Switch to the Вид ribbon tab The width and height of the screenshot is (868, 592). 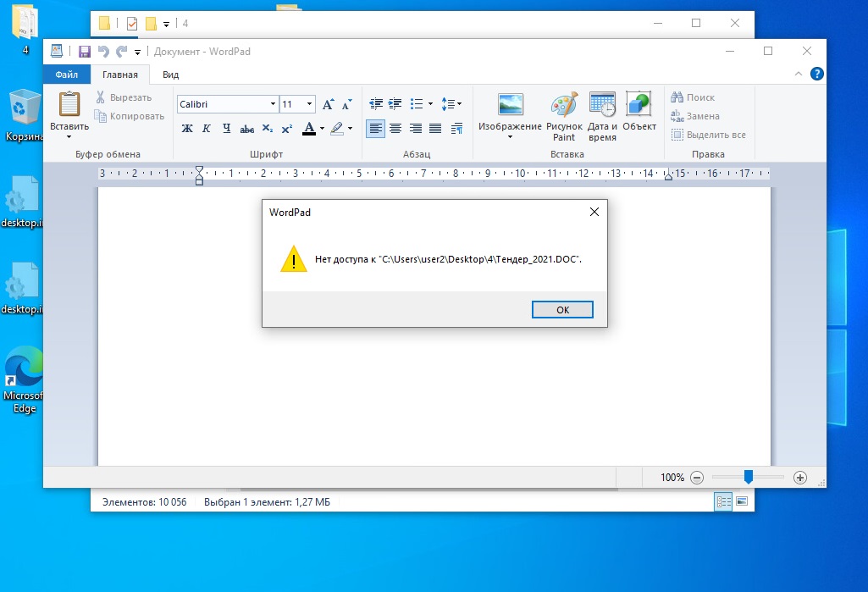170,75
